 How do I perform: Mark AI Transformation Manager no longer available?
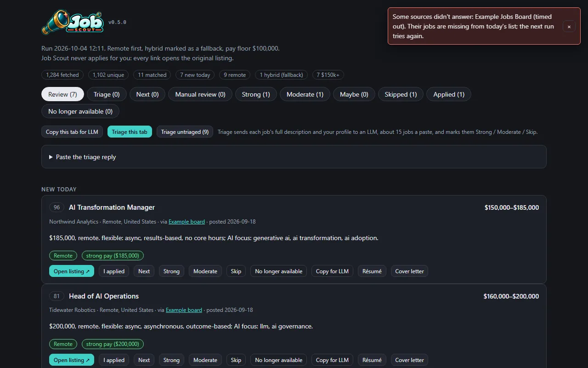pos(279,271)
